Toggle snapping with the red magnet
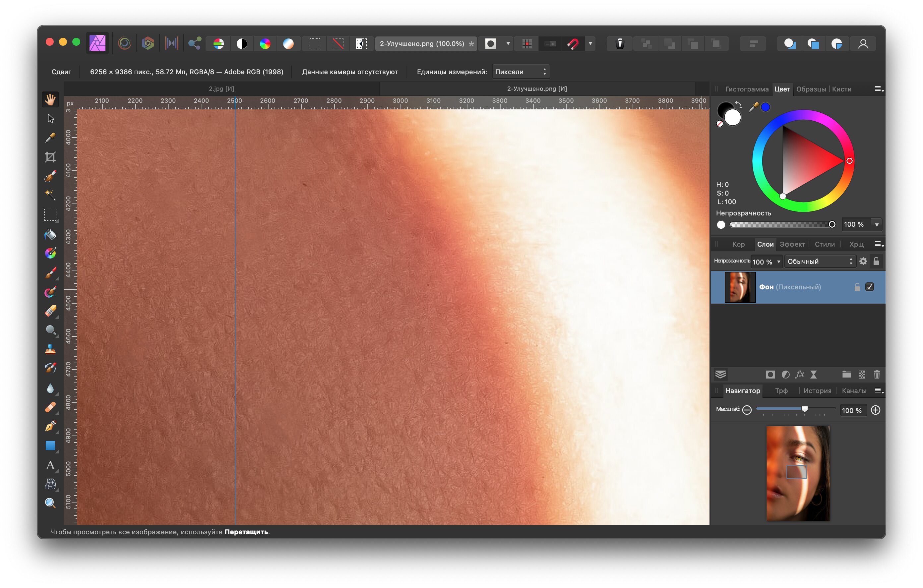 [x=573, y=44]
